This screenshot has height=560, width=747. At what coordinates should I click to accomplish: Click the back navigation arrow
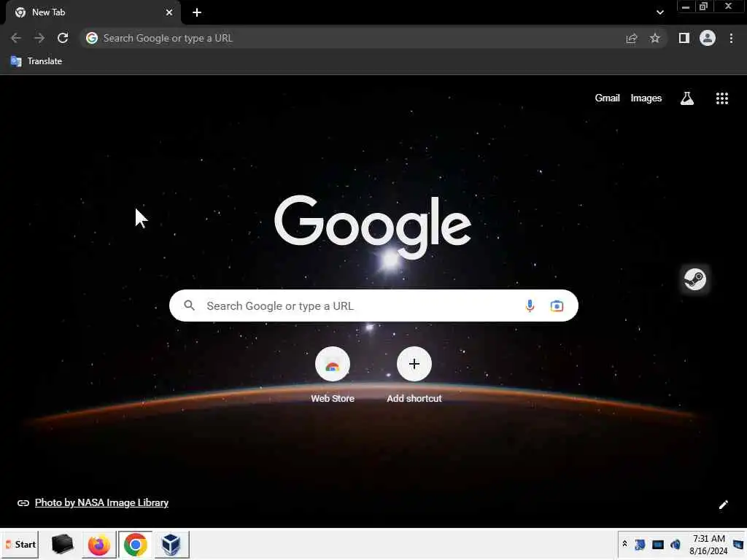[x=16, y=38]
